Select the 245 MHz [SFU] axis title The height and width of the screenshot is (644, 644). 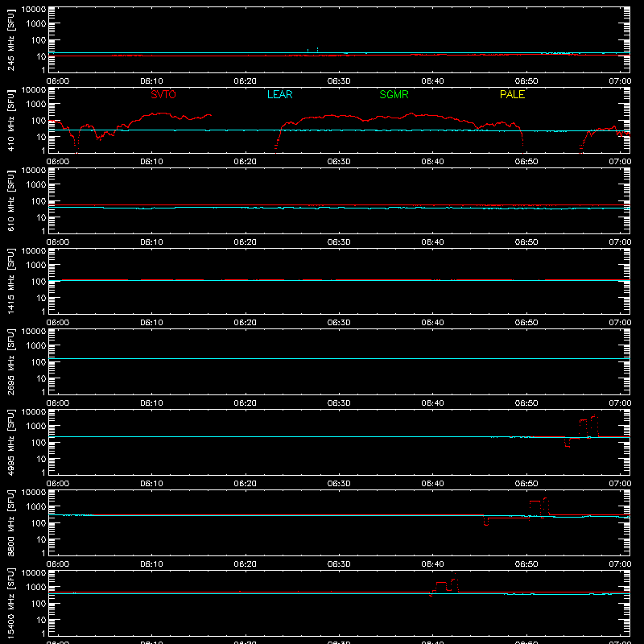[10, 39]
